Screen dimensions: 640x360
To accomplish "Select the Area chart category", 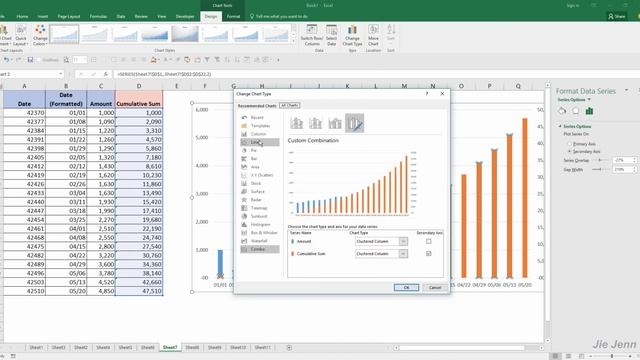I will tap(260, 167).
